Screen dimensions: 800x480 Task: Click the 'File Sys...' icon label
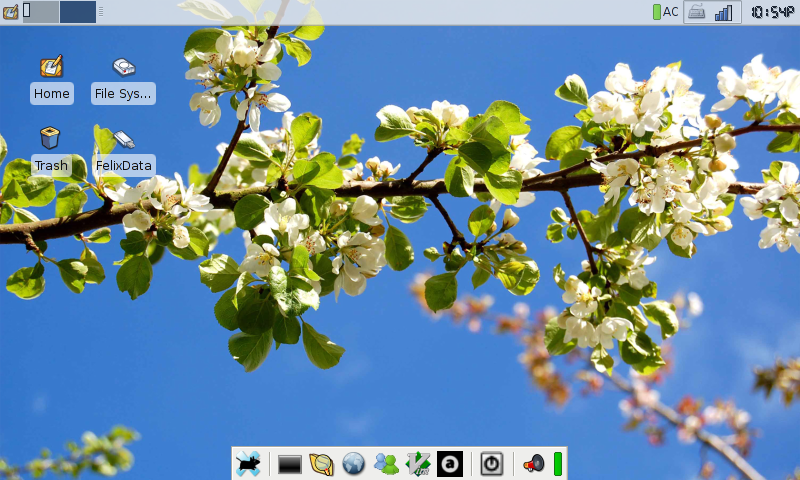pyautogui.click(x=123, y=93)
